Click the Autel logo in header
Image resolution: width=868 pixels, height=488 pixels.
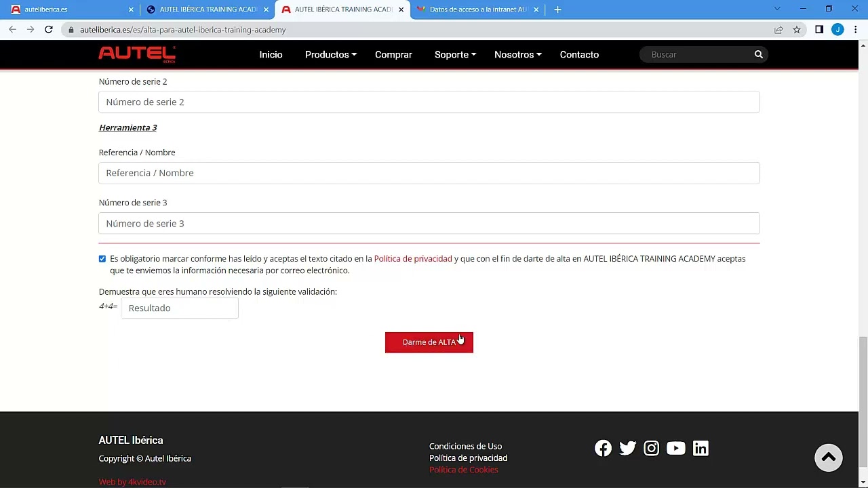point(138,54)
